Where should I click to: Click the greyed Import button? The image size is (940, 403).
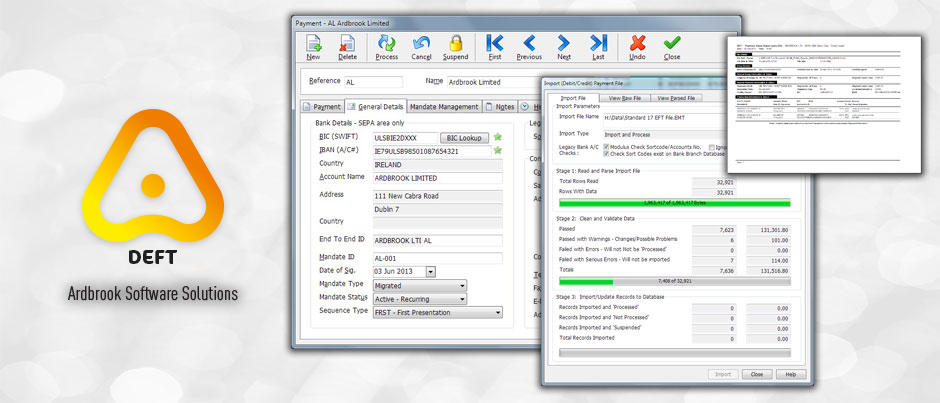(723, 374)
